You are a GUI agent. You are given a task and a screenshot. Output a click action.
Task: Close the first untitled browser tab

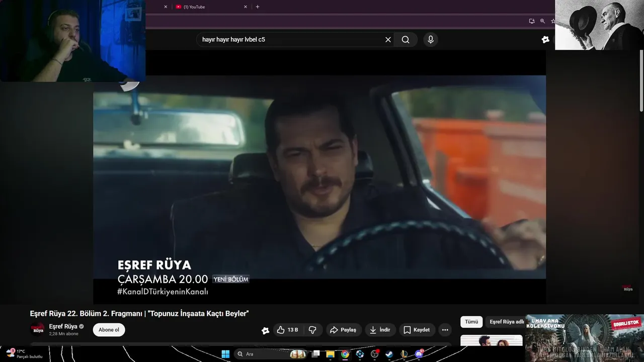point(166,7)
